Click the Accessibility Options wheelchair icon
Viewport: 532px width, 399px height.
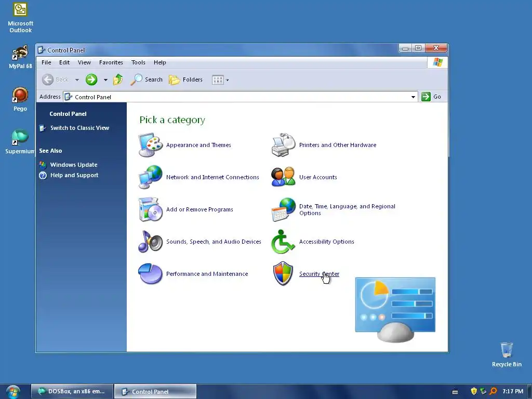click(x=283, y=242)
